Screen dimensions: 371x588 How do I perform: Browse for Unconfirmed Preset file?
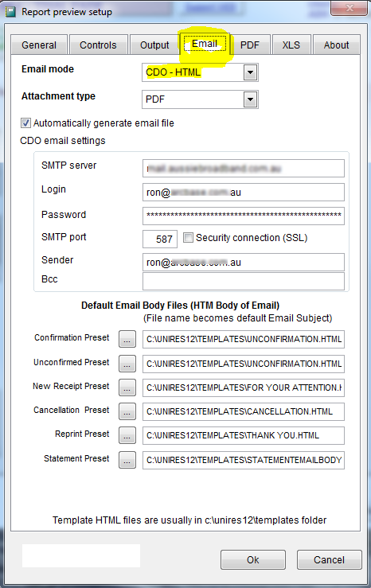click(x=127, y=364)
